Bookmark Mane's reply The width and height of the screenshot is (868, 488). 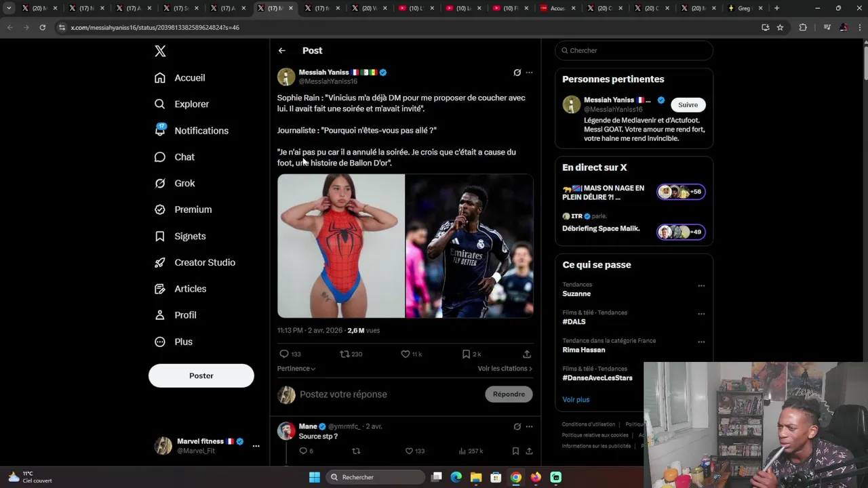515,451
